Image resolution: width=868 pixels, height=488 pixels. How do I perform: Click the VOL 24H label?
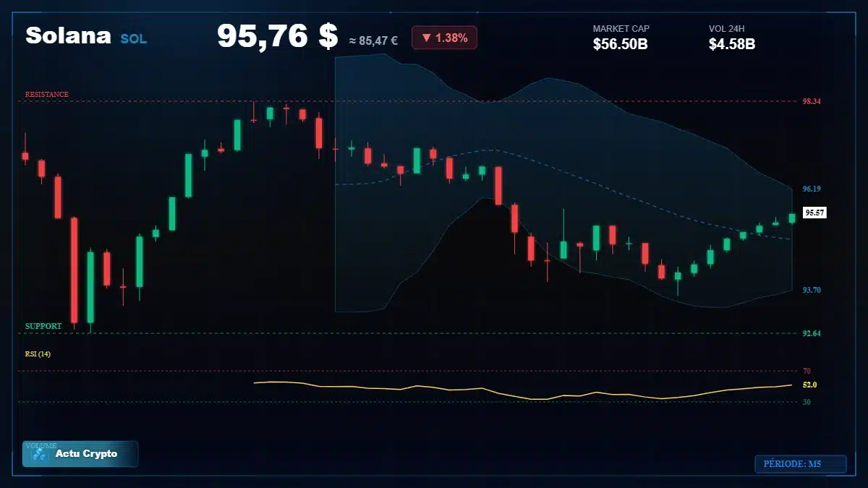click(728, 29)
